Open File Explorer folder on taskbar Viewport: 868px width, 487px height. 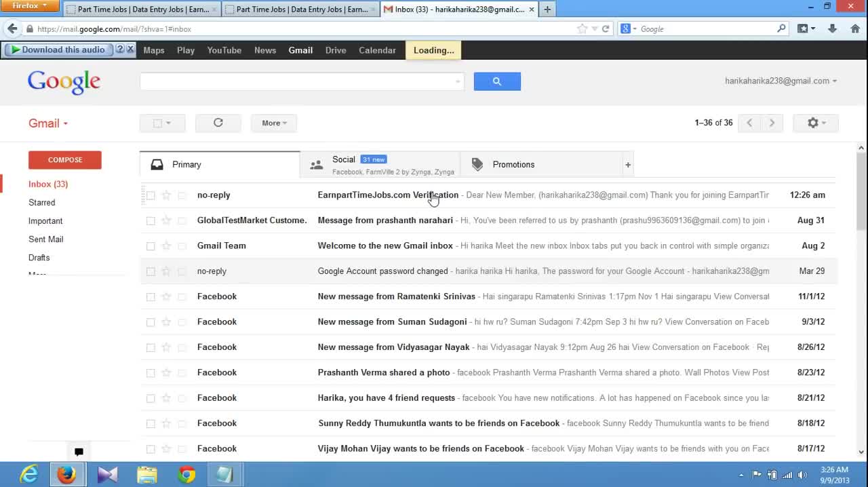click(x=146, y=475)
